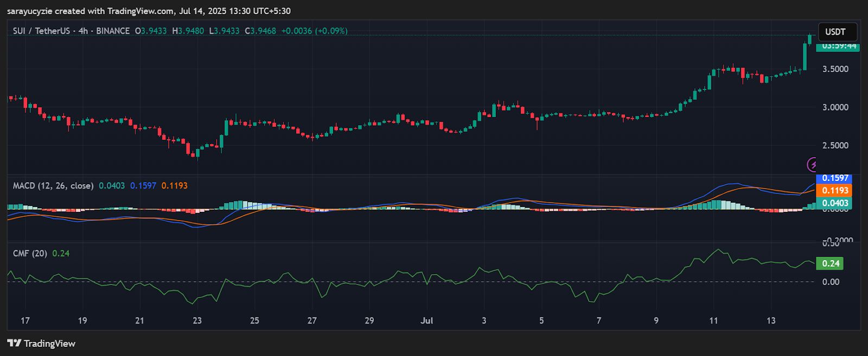Click the open price value O3.9433

click(151, 31)
